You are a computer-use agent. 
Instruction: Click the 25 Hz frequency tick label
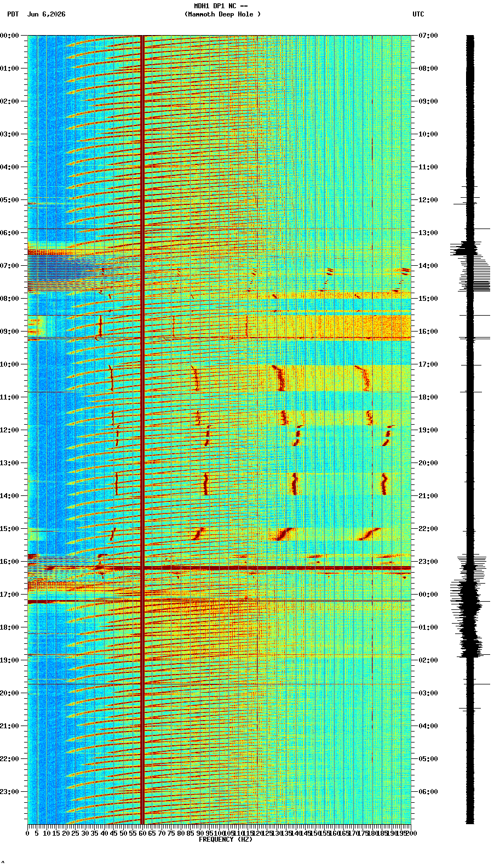[x=75, y=833]
